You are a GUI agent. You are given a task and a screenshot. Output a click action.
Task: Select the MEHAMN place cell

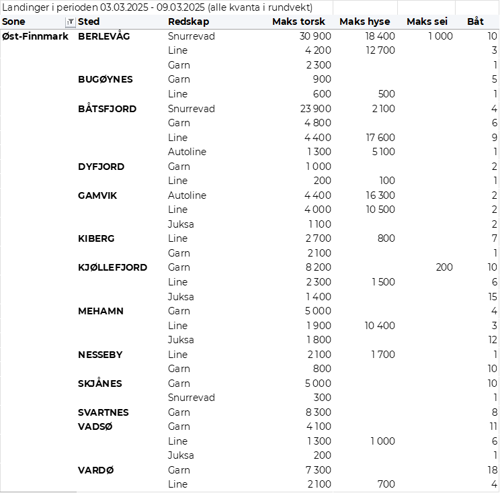tap(101, 311)
